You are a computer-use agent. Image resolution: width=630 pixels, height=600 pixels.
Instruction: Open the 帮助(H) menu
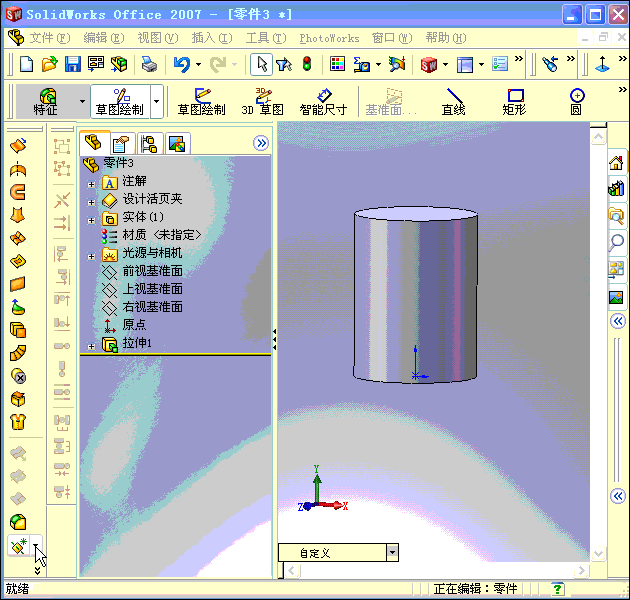(x=446, y=38)
